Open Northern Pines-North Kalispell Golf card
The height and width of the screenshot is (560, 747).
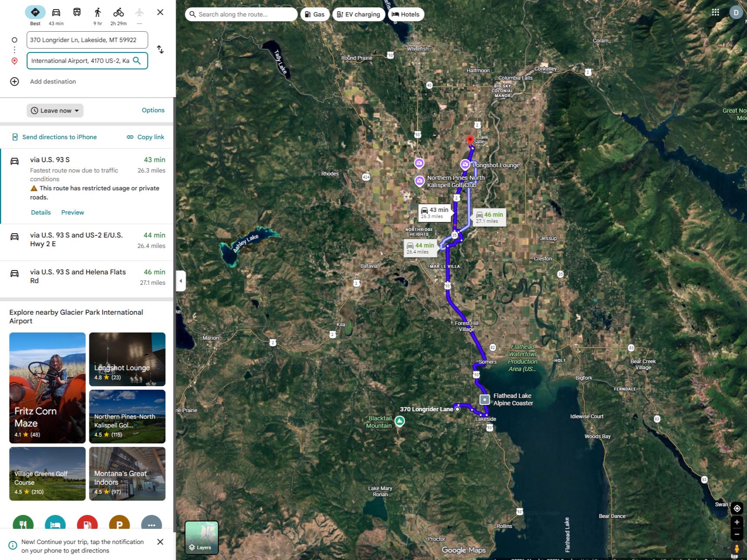(127, 417)
